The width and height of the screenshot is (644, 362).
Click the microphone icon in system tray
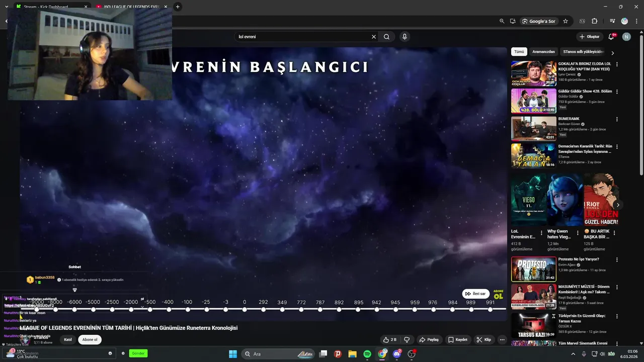(x=584, y=354)
